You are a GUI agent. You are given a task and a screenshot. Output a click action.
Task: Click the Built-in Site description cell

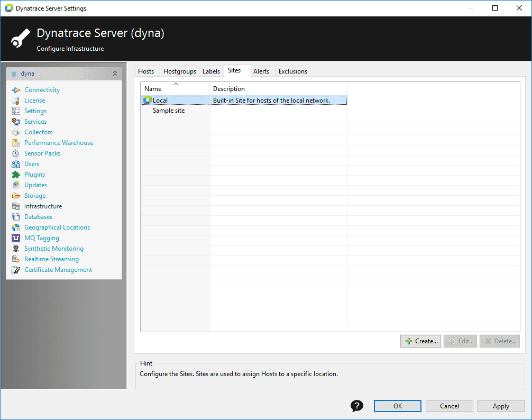[279, 101]
